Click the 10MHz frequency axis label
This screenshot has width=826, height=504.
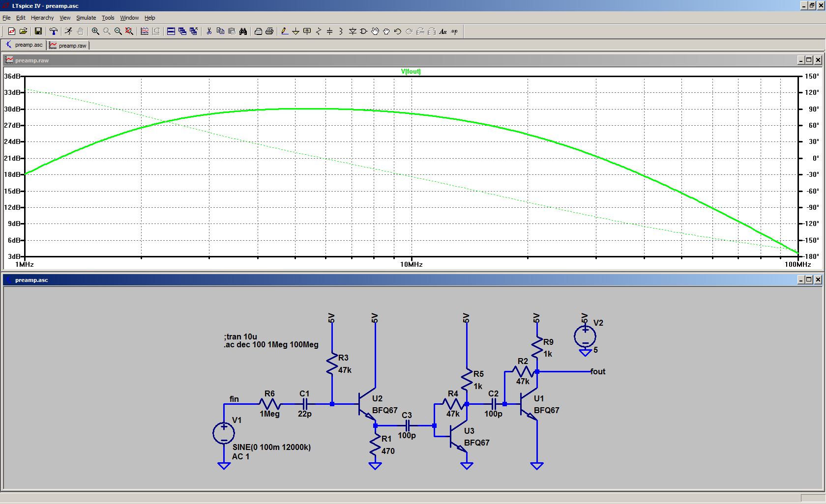[412, 264]
